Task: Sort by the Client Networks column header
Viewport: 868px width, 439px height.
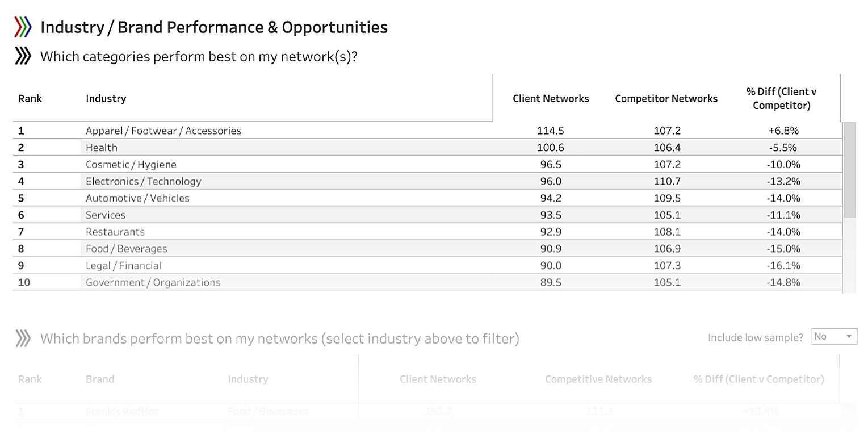Action: click(550, 98)
